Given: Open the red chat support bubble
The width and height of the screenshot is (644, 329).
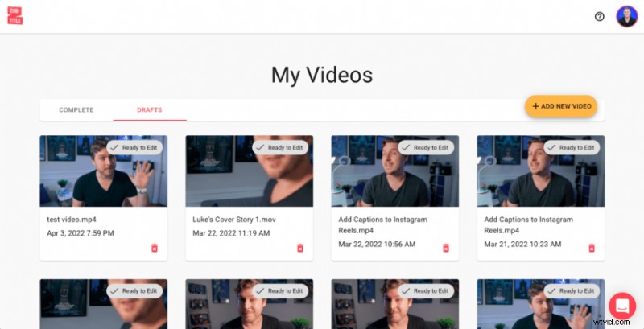Looking at the screenshot, I should coord(622,306).
